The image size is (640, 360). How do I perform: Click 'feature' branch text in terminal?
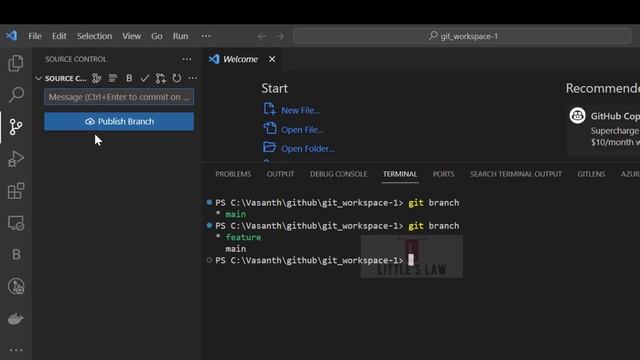tap(243, 237)
